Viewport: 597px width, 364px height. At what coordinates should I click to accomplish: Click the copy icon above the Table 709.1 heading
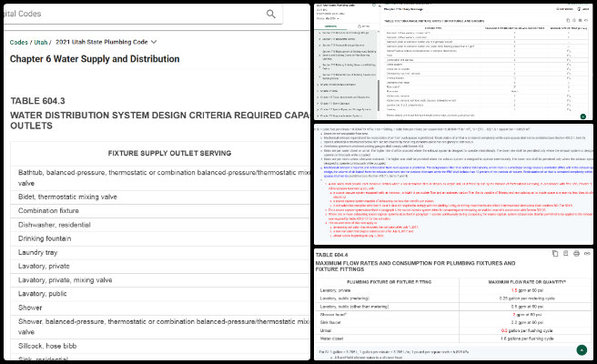point(568,21)
